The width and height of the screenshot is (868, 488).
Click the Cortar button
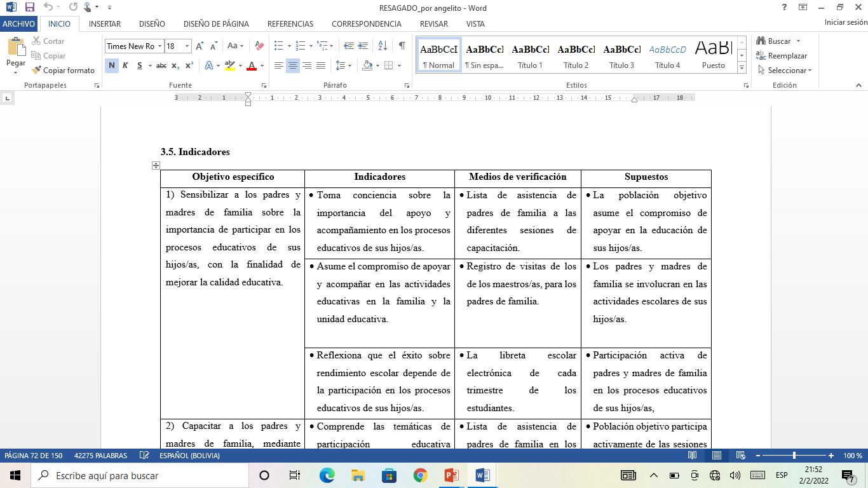48,41
